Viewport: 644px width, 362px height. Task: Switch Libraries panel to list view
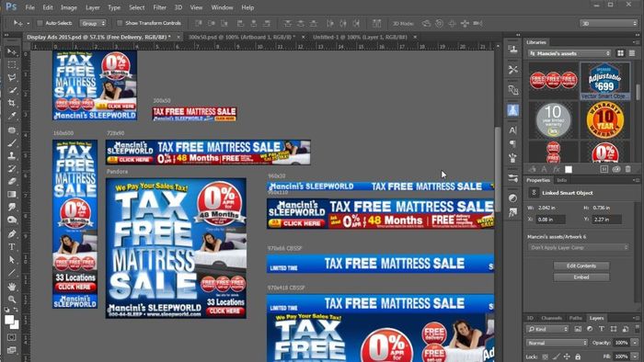click(632, 53)
